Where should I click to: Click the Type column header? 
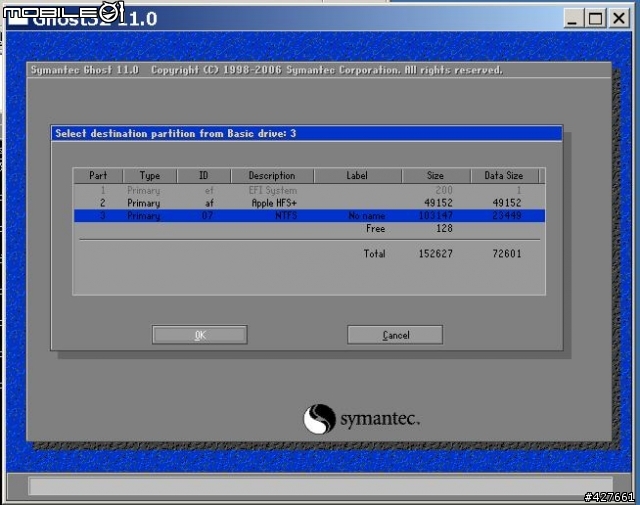[150, 176]
